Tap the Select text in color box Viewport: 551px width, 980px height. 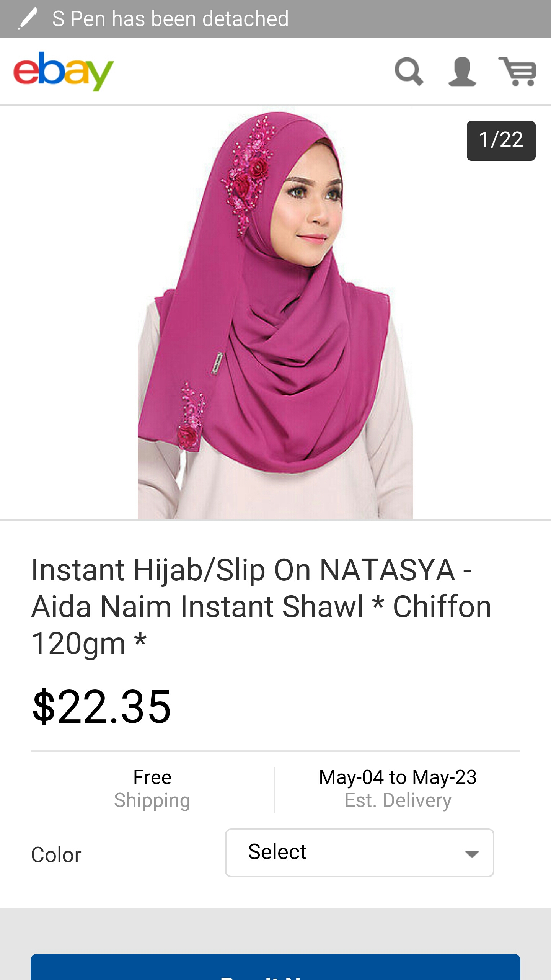pyautogui.click(x=277, y=852)
